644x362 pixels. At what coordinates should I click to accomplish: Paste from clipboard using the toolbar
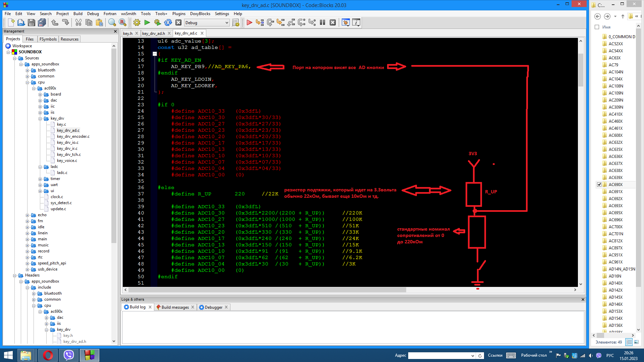coord(99,22)
